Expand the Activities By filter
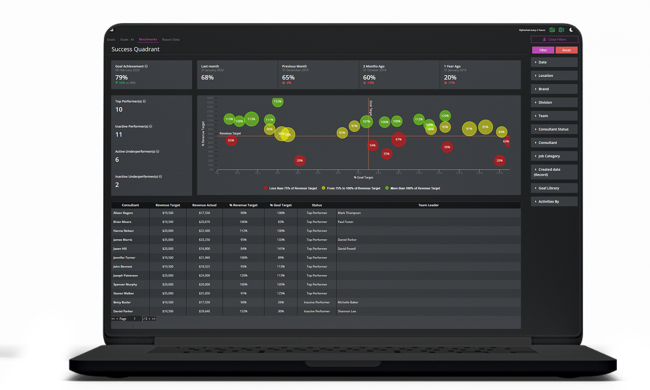The width and height of the screenshot is (650, 390). pyautogui.click(x=554, y=202)
